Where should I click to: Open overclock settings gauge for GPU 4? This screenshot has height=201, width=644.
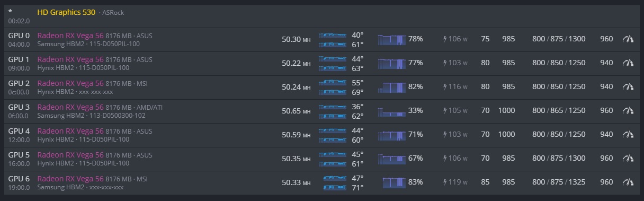pos(628,135)
